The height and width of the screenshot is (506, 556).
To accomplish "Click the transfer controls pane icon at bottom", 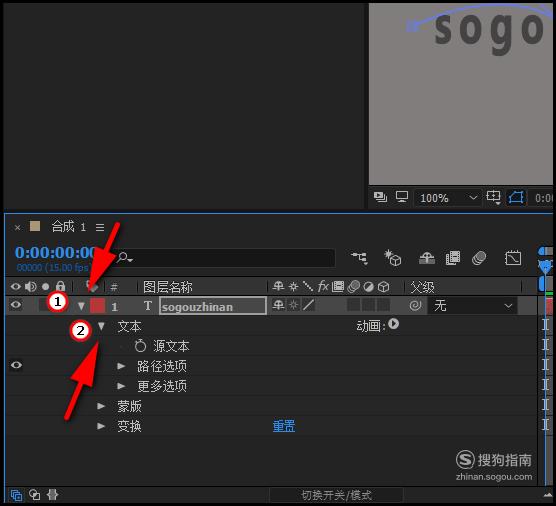I will [34, 494].
